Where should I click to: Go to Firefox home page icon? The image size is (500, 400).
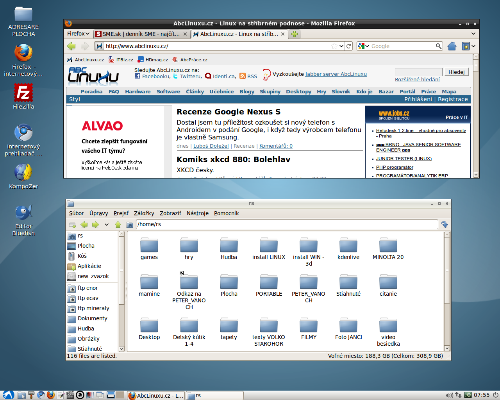(x=452, y=46)
